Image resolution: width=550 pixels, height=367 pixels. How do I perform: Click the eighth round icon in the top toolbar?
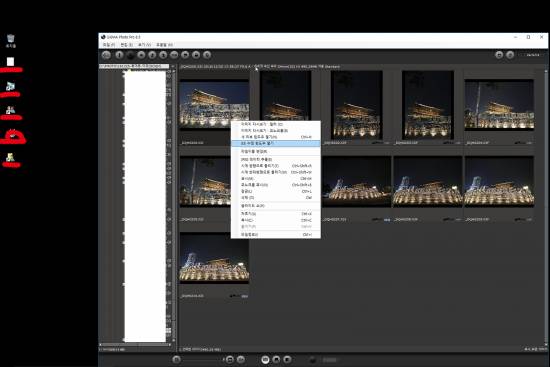pyautogui.click(x=185, y=55)
